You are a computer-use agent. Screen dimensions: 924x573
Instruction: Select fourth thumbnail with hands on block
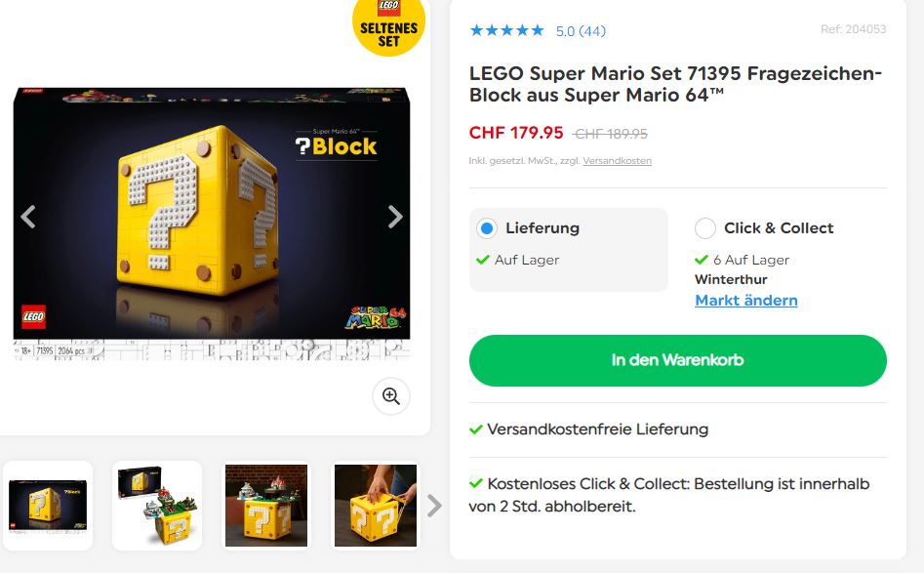[x=376, y=506]
